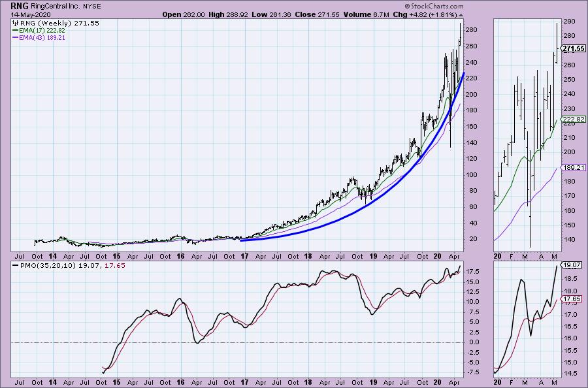588x388 pixels.
Task: Select the 'Low 261.36' header value
Action: (x=272, y=14)
